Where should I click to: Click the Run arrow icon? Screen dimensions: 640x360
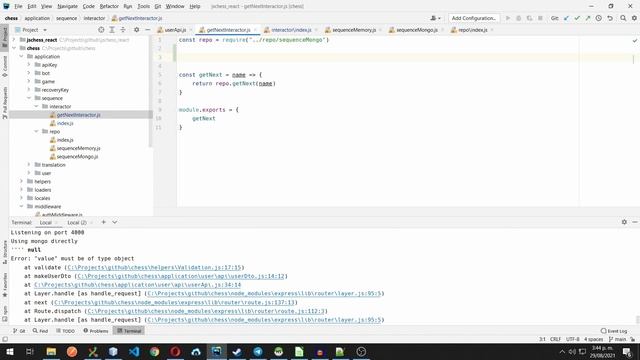tap(508, 18)
